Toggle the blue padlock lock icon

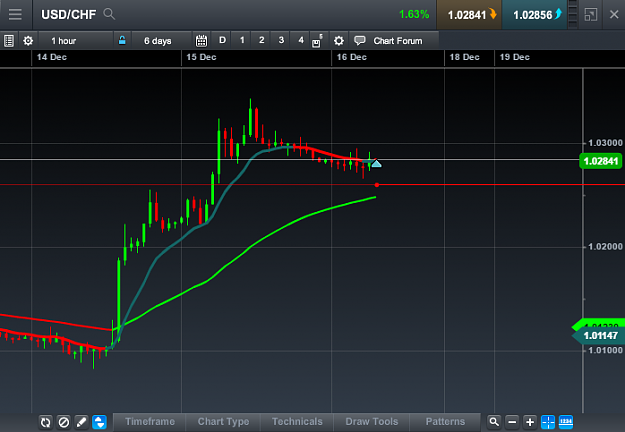pos(122,40)
